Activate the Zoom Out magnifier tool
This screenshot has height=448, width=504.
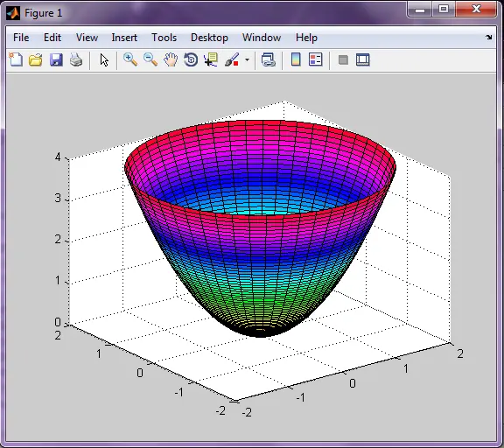tap(150, 59)
